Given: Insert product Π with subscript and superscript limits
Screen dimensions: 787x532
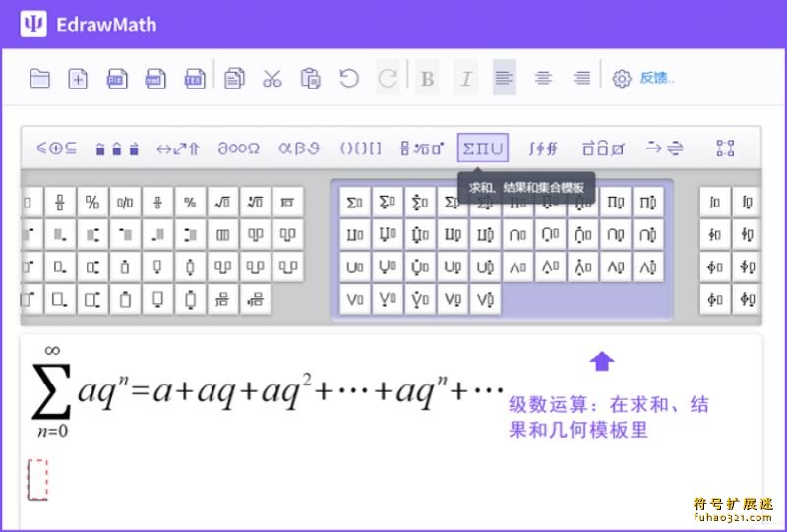Looking at the screenshot, I should (648, 203).
